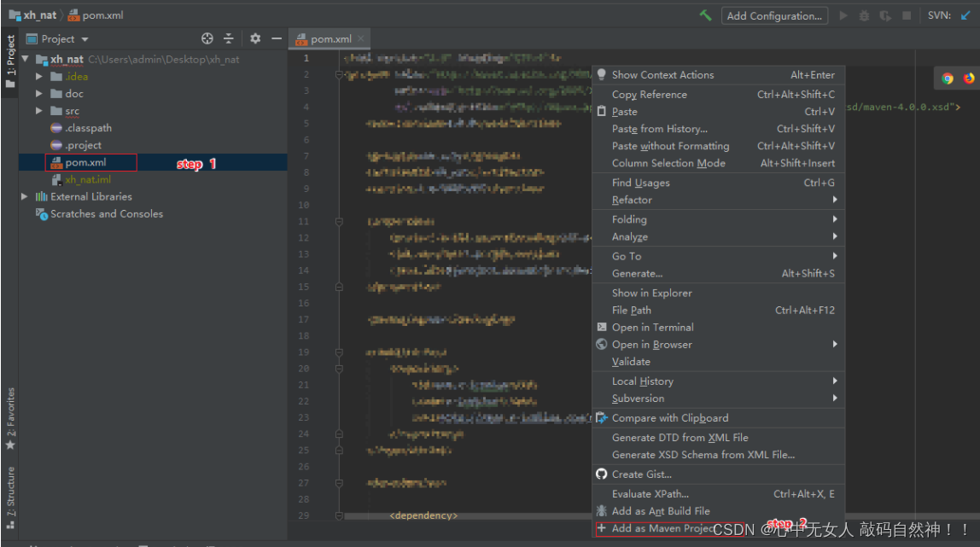
Task: Choose Generate... menu item
Action: 718,273
